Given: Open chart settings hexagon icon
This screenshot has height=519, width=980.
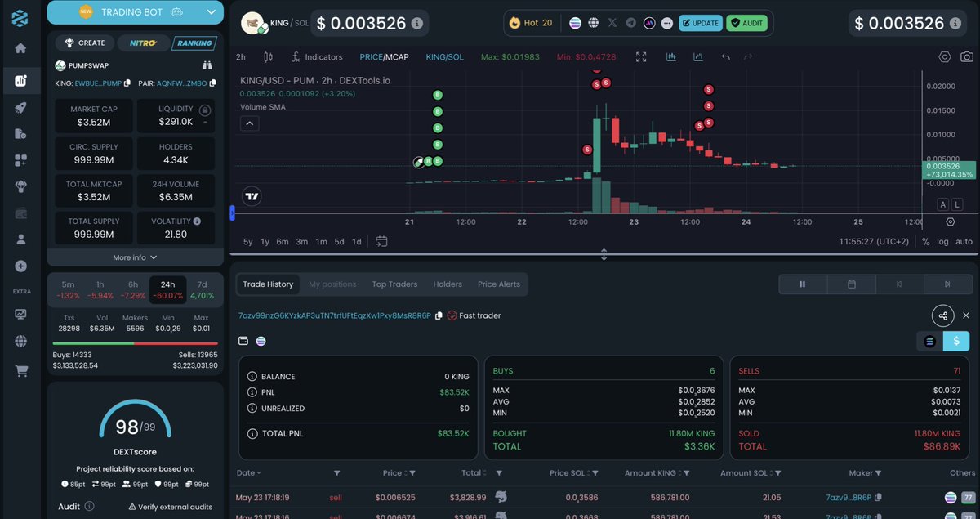Looking at the screenshot, I should pos(945,57).
